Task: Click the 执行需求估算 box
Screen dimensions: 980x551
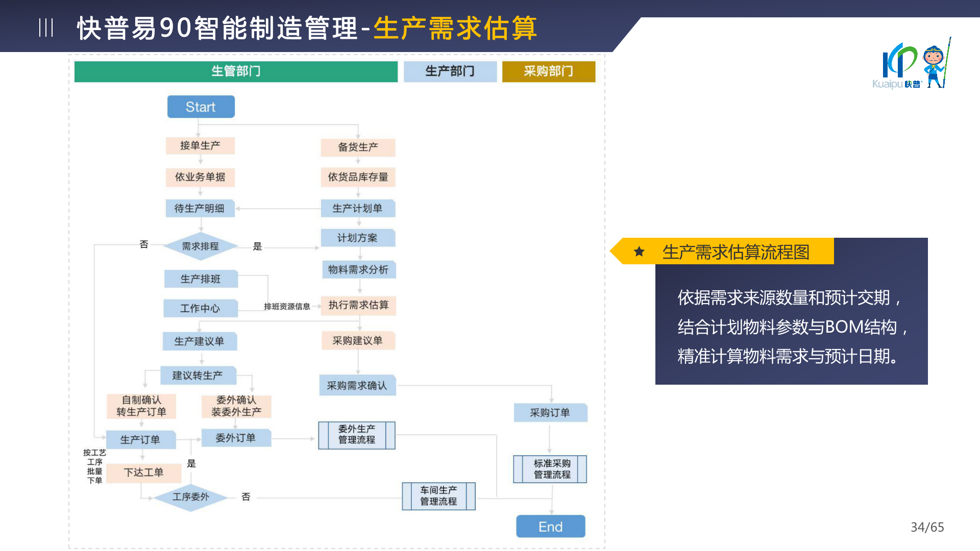Action: 358,305
